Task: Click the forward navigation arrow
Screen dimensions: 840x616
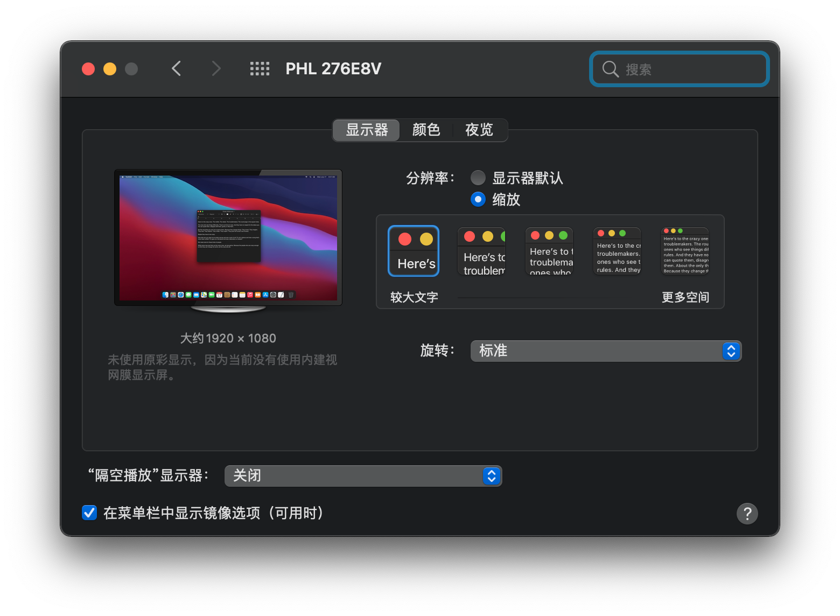Action: click(216, 68)
